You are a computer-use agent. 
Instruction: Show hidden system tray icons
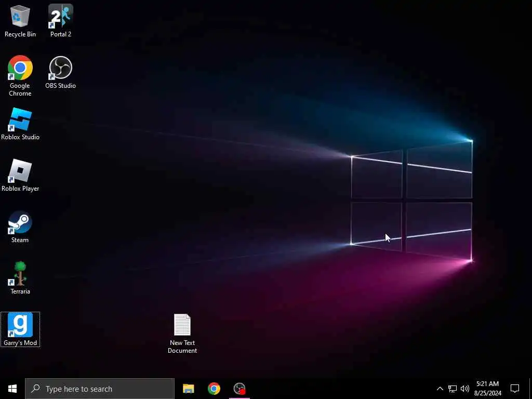click(x=440, y=389)
